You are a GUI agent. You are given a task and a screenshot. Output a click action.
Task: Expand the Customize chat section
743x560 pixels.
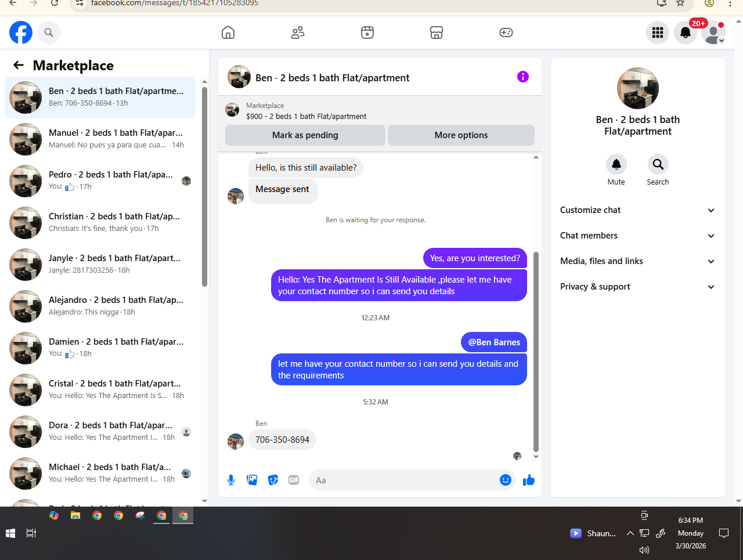pos(637,210)
